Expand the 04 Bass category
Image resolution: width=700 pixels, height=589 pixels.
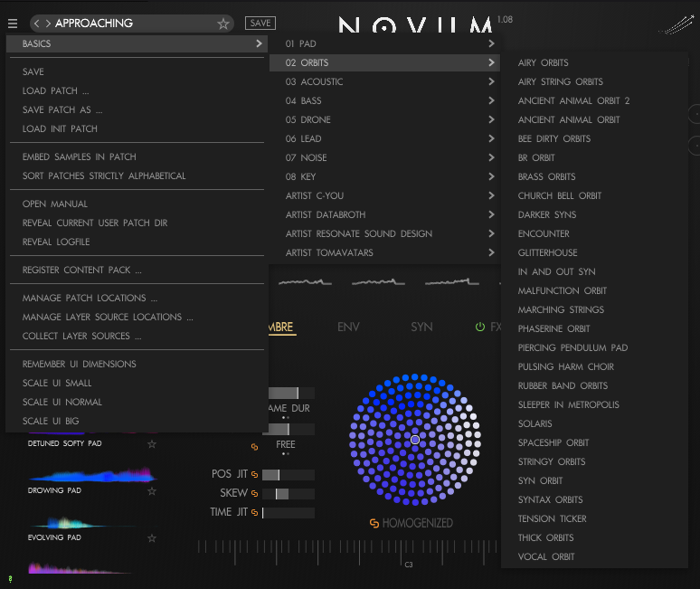385,101
